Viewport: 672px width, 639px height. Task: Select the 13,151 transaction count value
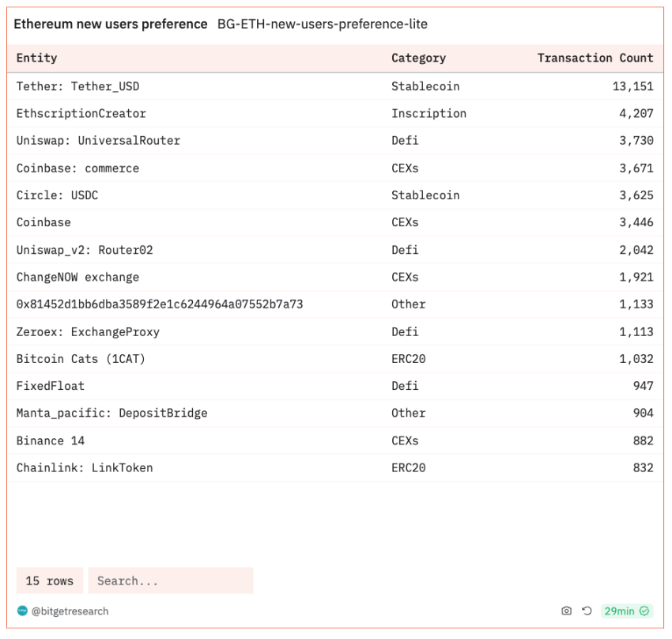coord(632,86)
